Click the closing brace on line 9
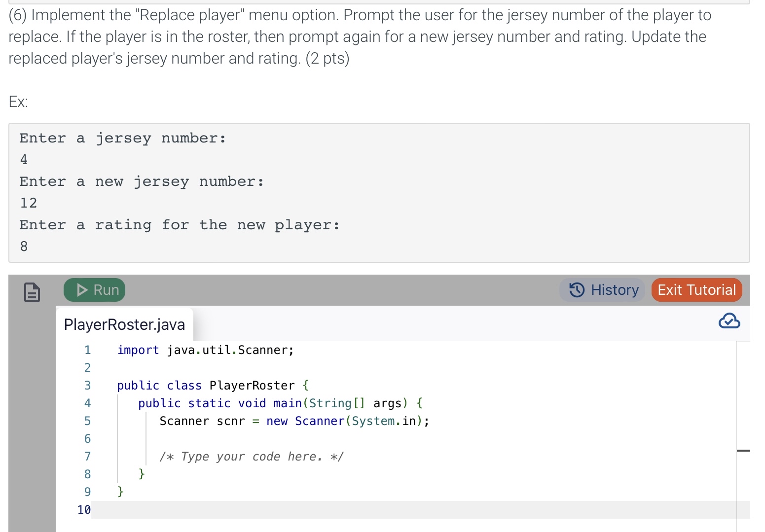This screenshot has width=765, height=532. [x=120, y=492]
